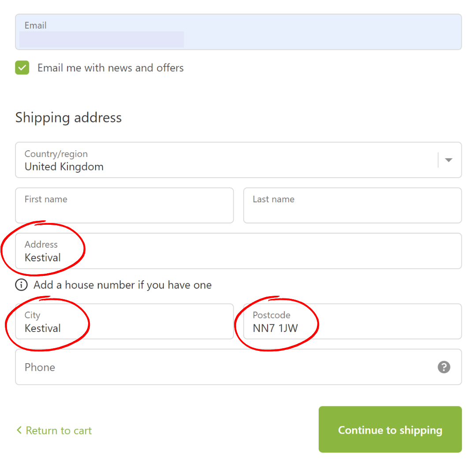
Task: Click the Email label inside email box
Action: 36,26
